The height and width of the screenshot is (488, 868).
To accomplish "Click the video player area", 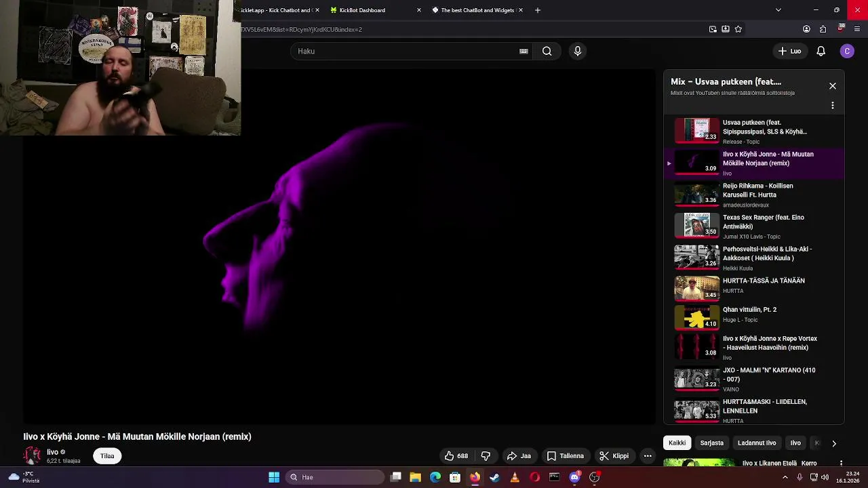I will tap(339, 247).
